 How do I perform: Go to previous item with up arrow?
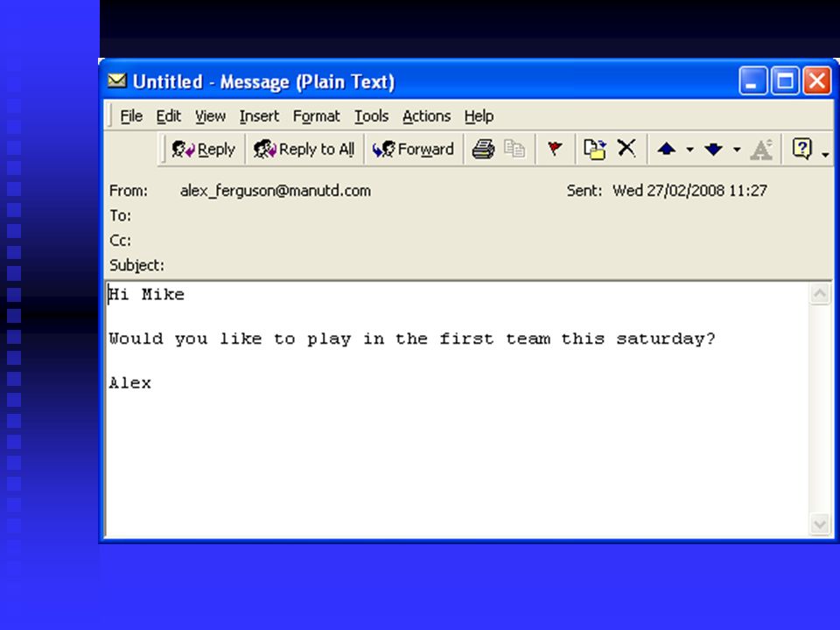(667, 149)
